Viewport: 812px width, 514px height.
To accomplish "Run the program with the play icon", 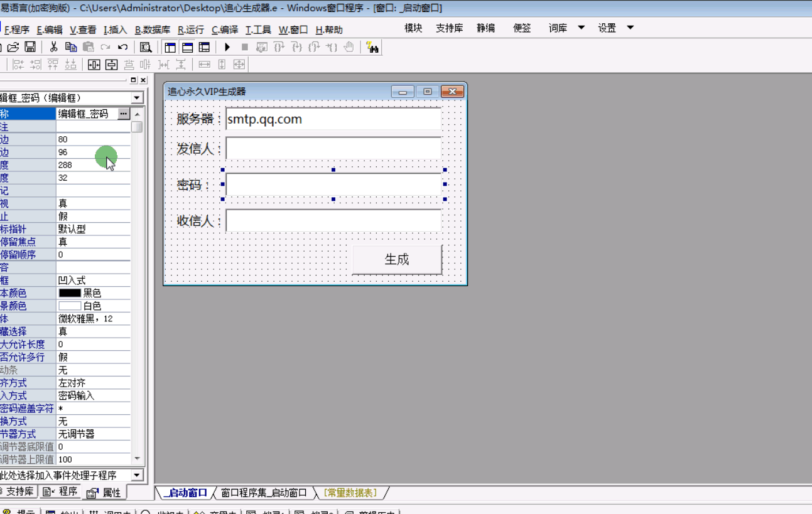I will click(x=227, y=47).
